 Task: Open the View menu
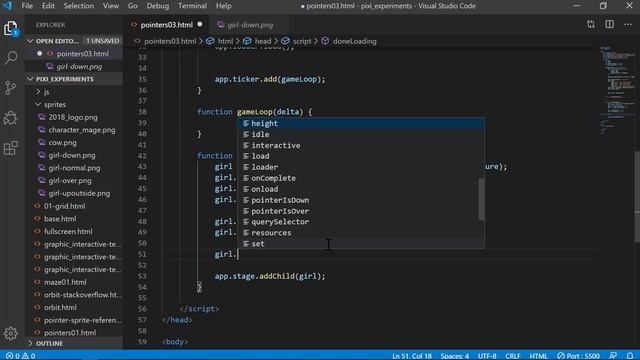tap(111, 6)
